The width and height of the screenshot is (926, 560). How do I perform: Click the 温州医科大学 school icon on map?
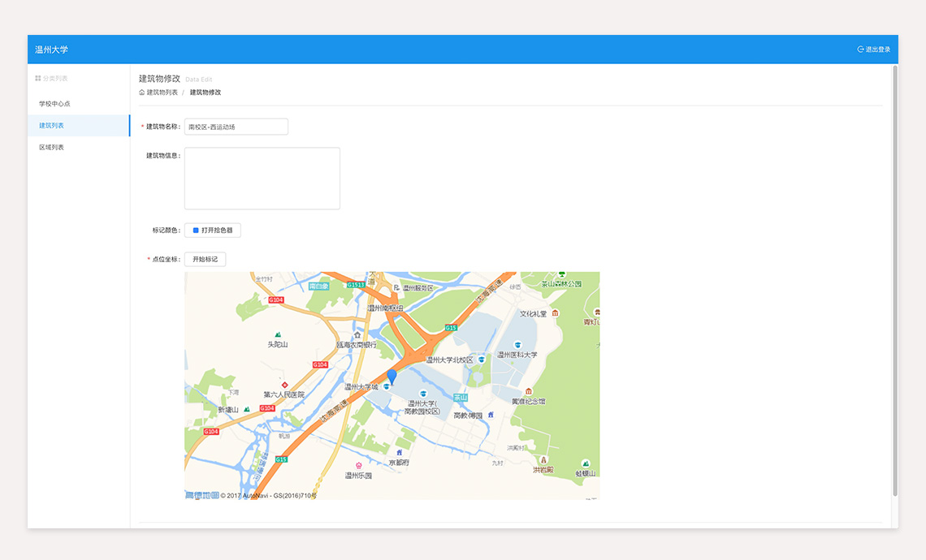click(517, 345)
